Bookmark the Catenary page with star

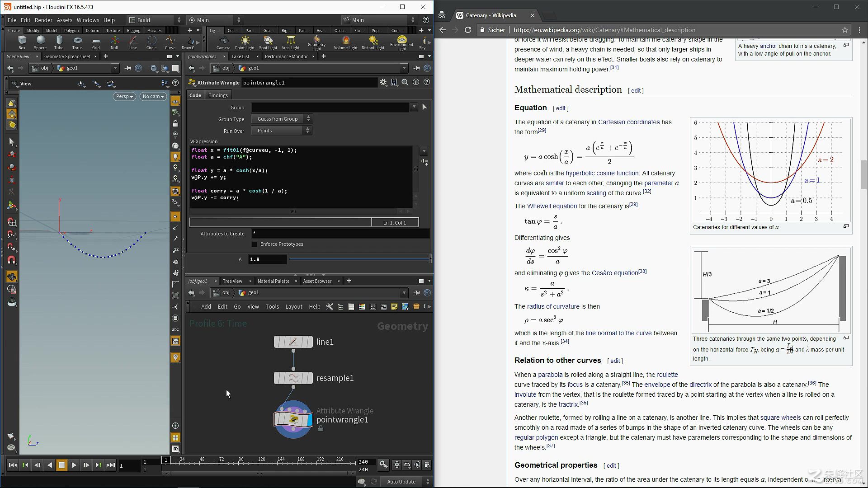point(845,30)
